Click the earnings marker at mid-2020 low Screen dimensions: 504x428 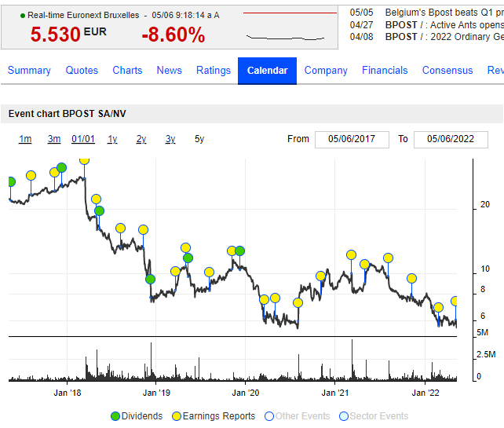[298, 302]
